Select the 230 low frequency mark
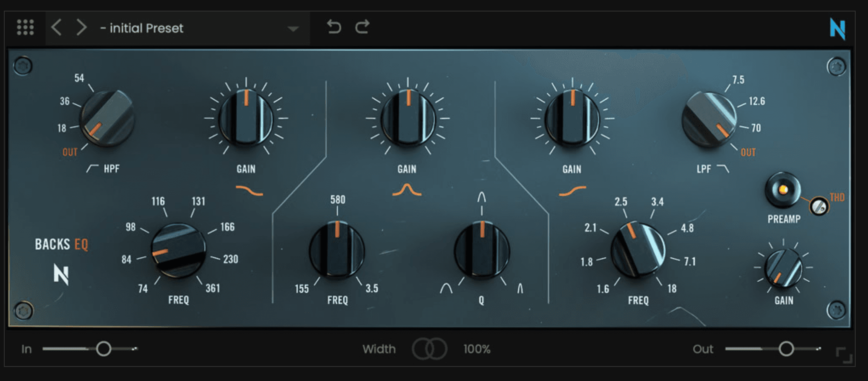The height and width of the screenshot is (381, 868). pos(230,259)
